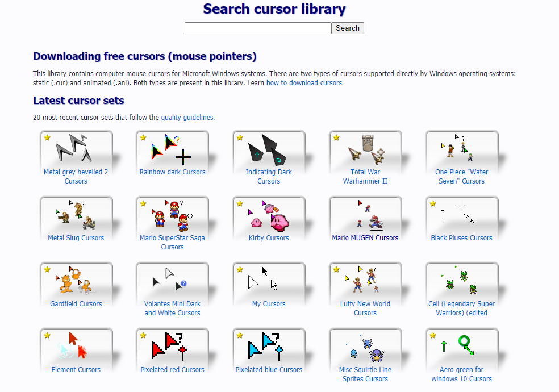Click the green Cell warriors preview image
Image resolution: width=559 pixels, height=392 pixels.
click(x=459, y=280)
